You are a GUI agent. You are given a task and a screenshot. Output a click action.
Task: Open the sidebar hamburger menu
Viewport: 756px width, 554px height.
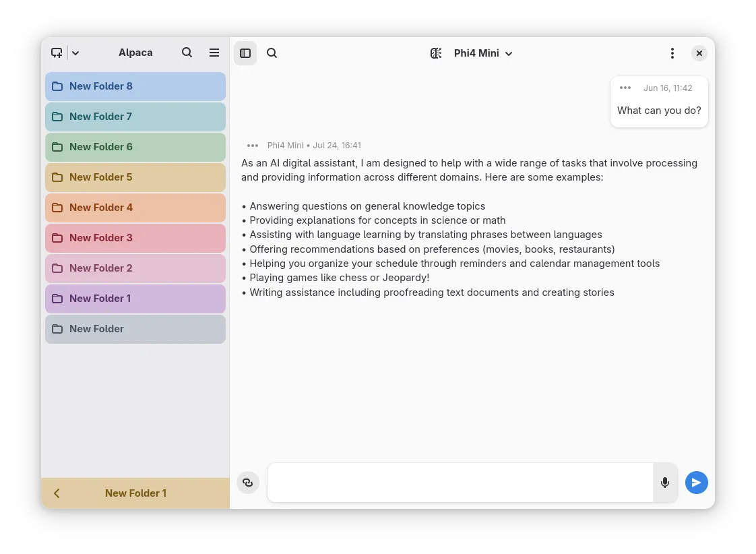click(x=214, y=53)
